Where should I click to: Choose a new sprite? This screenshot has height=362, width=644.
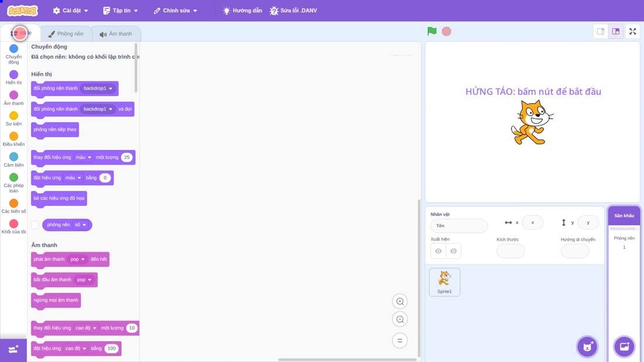pyautogui.click(x=587, y=347)
